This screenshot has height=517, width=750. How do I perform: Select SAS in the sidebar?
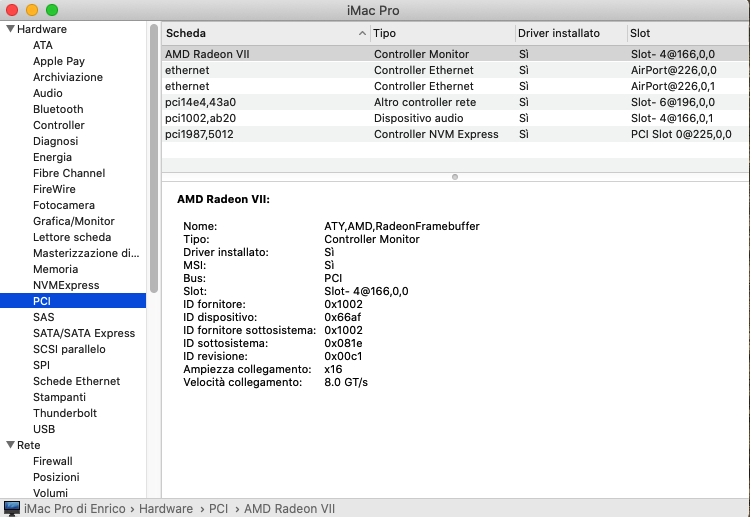44,317
